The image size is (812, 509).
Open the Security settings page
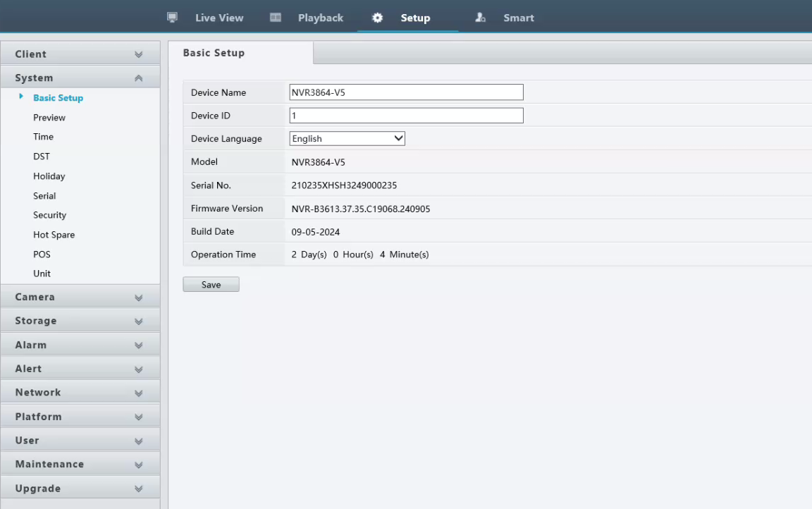(50, 215)
